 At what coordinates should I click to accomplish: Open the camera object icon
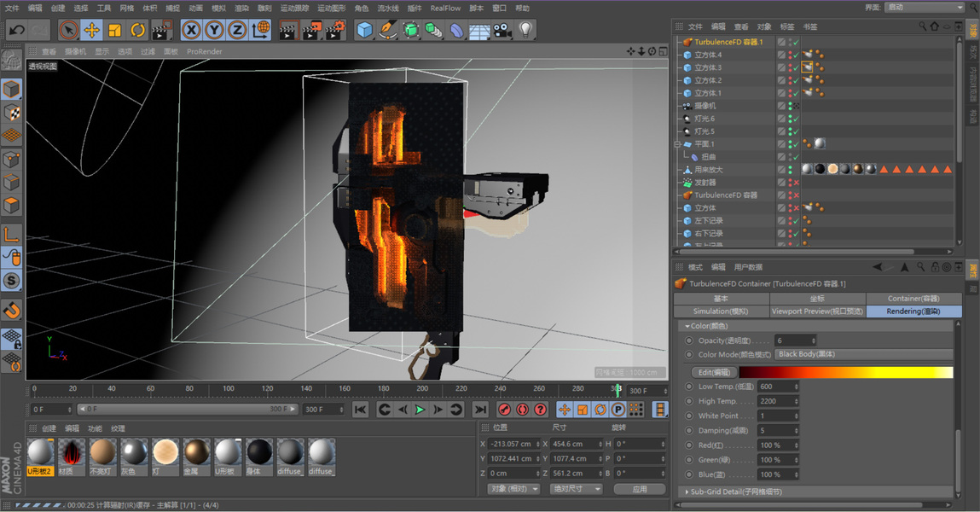click(502, 31)
